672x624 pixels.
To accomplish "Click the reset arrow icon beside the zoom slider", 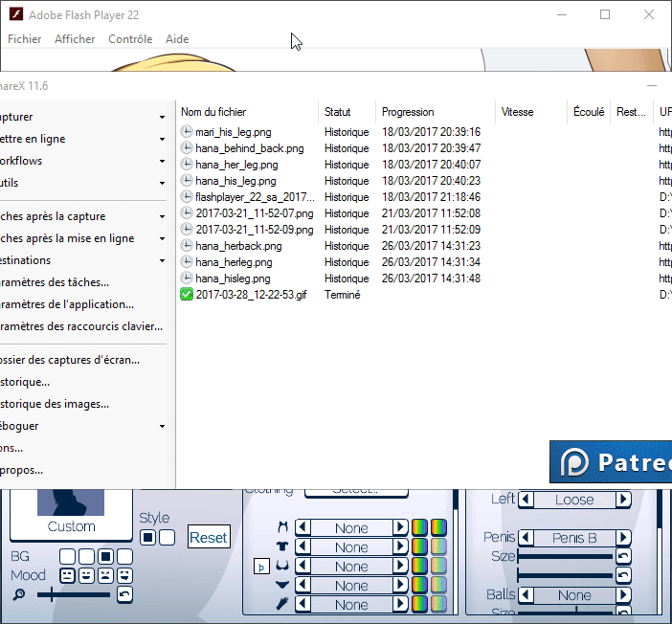I will tap(124, 595).
